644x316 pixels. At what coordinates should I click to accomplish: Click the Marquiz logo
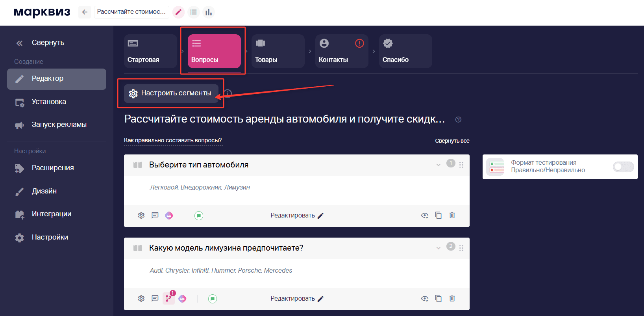42,12
